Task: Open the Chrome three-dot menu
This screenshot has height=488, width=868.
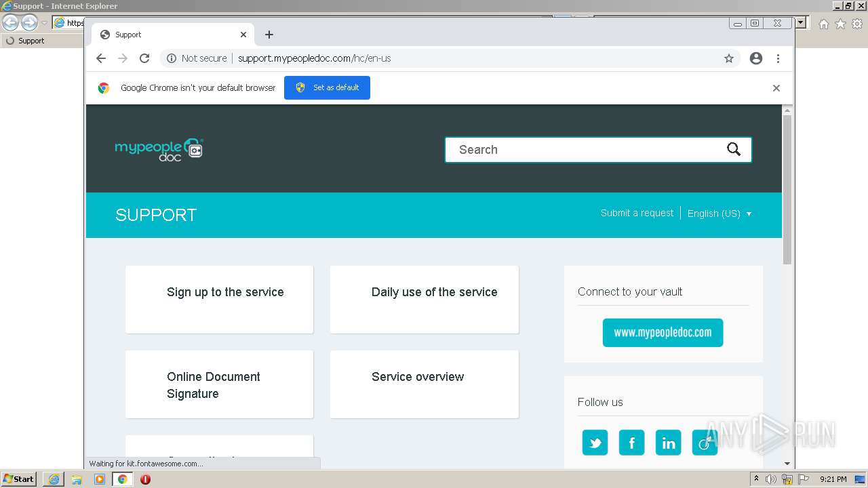Action: click(x=778, y=58)
